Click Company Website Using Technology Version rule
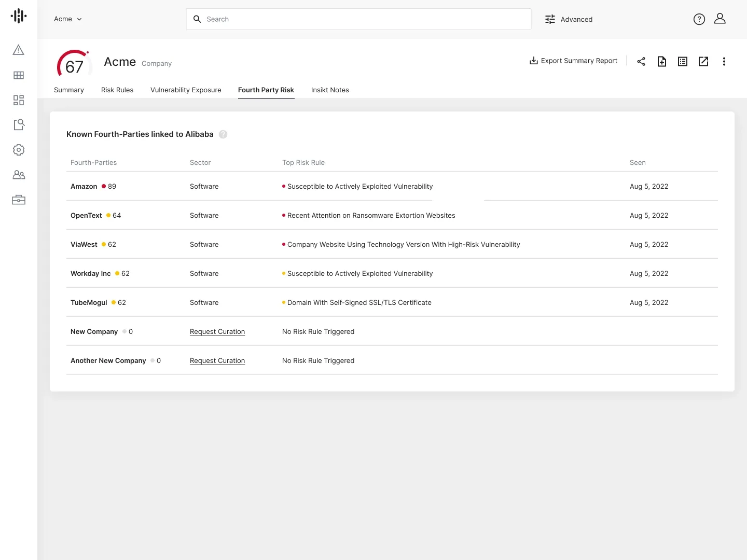This screenshot has height=560, width=747. click(404, 244)
